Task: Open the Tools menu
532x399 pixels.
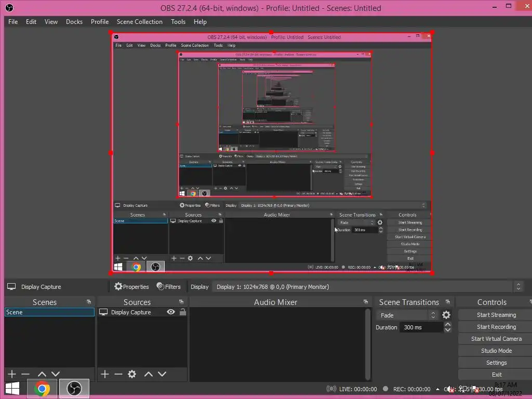Action: [x=178, y=22]
